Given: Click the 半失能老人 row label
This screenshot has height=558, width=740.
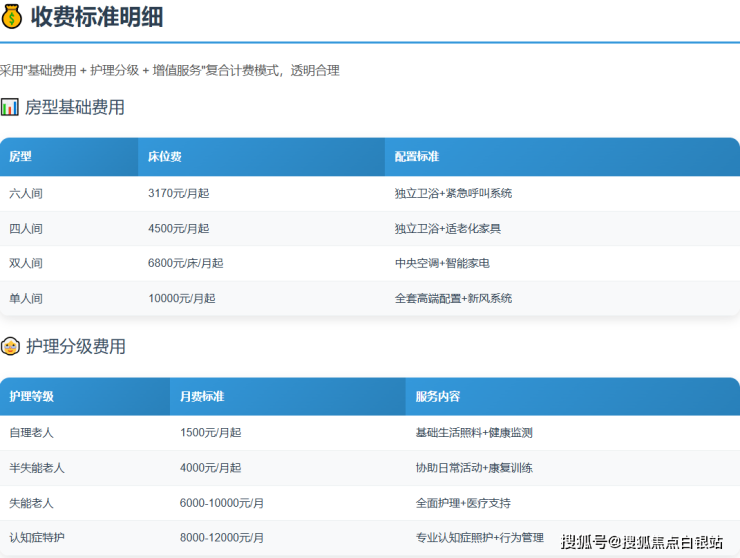Looking at the screenshot, I should (x=37, y=468).
